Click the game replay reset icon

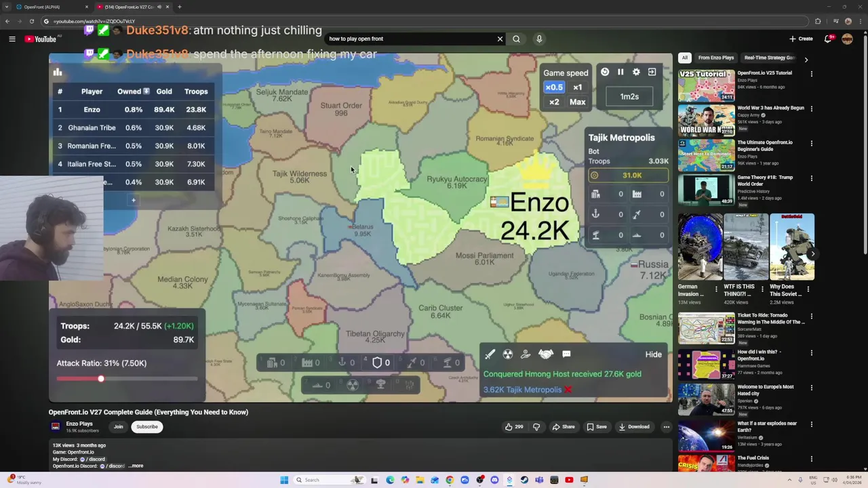pos(605,72)
